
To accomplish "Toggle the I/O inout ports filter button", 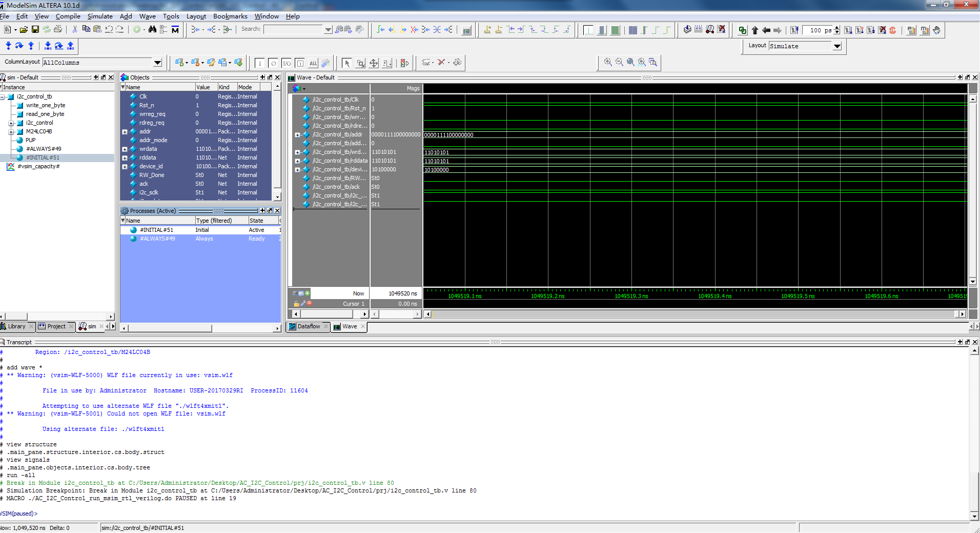I will coord(287,63).
